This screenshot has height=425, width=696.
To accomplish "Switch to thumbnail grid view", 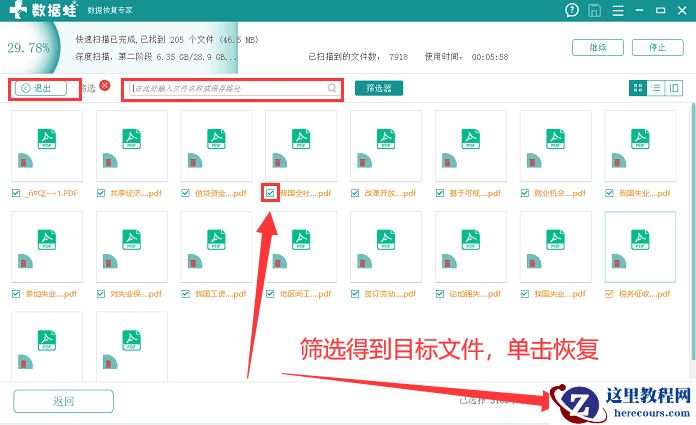I will [638, 88].
